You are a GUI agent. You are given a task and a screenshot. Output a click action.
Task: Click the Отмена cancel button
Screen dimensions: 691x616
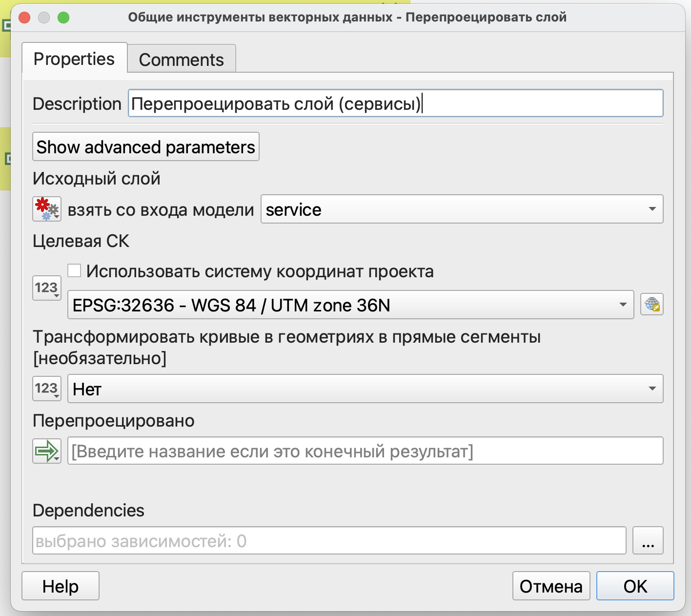pyautogui.click(x=551, y=586)
